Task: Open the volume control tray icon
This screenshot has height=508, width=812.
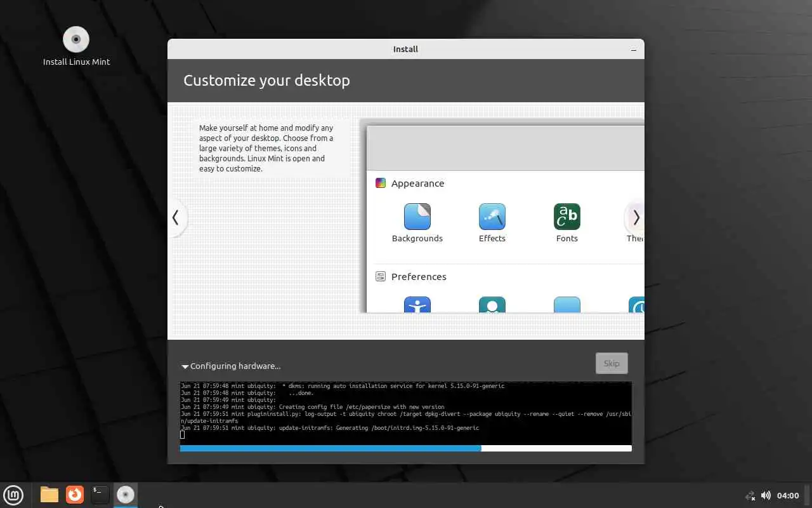Action: pyautogui.click(x=766, y=495)
